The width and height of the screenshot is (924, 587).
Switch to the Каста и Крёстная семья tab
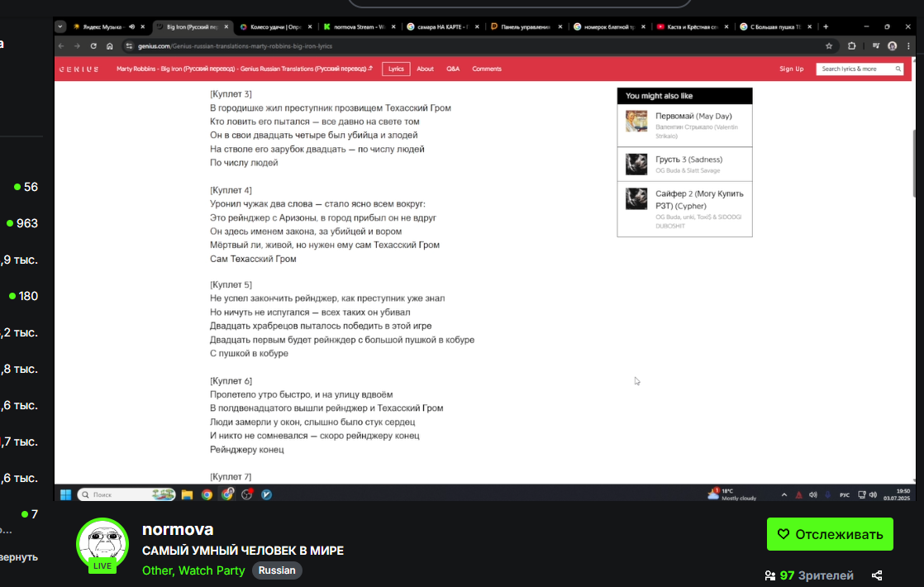692,26
